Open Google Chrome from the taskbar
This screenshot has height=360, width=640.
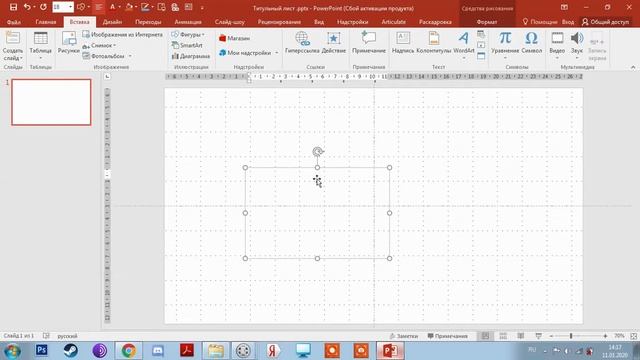click(129, 351)
